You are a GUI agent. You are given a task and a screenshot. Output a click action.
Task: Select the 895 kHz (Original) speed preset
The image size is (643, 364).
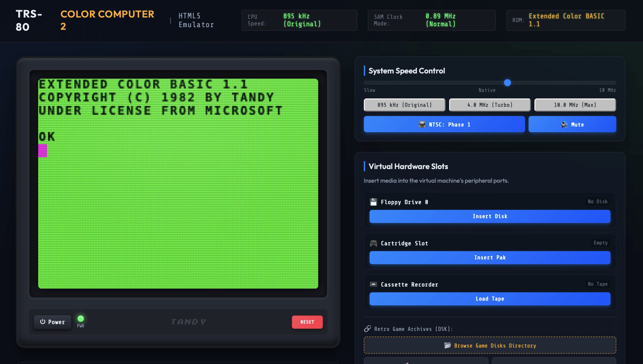point(405,105)
